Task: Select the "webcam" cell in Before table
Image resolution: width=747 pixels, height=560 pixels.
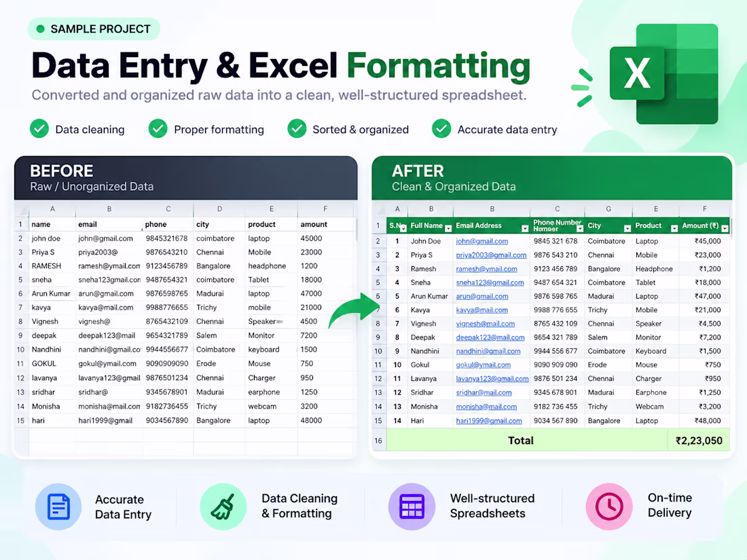Action: tap(271, 406)
